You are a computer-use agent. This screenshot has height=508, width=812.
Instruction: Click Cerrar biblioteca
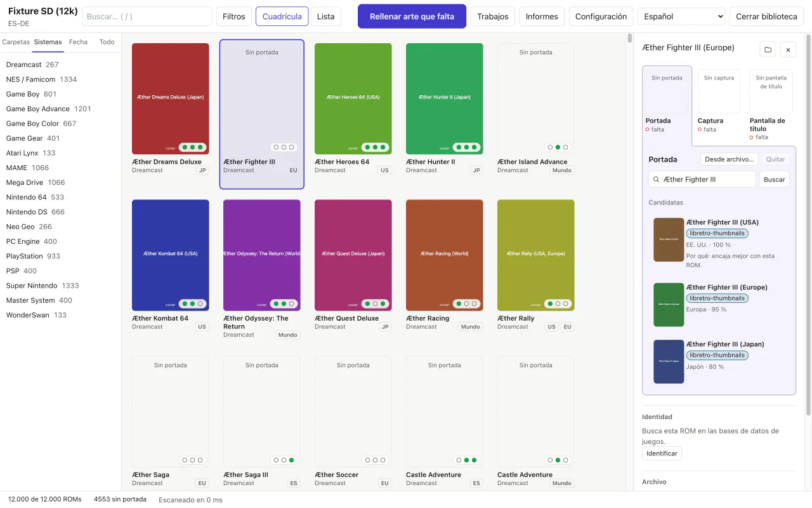(766, 17)
